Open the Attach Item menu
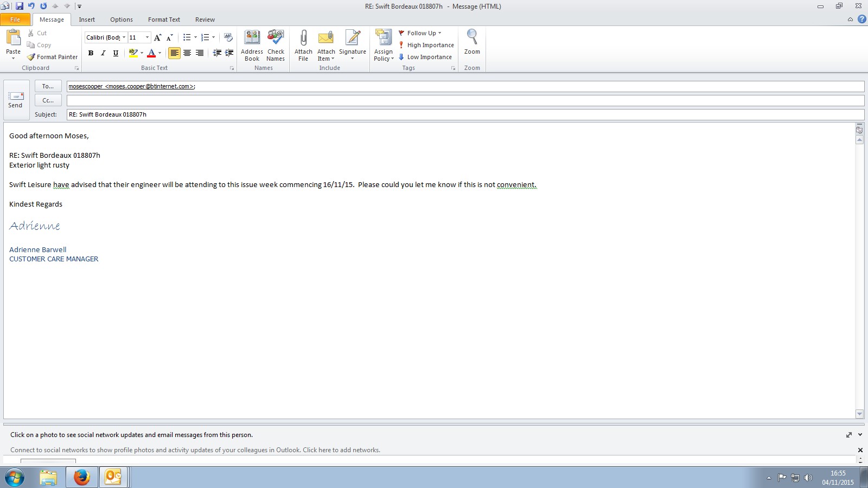868x488 pixels. (x=326, y=46)
